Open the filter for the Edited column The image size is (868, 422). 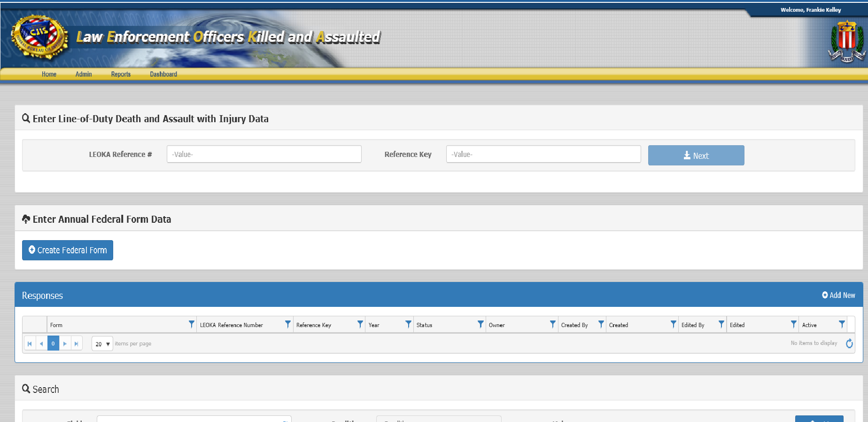[x=794, y=325]
